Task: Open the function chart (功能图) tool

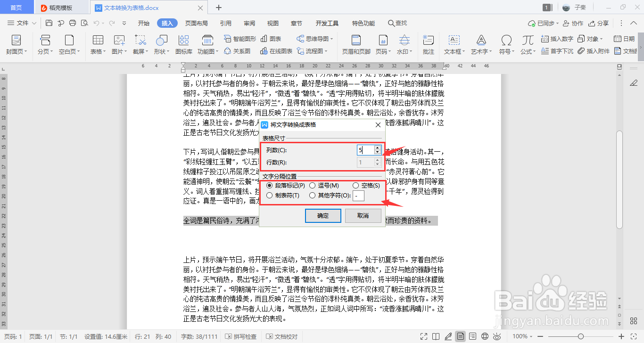Action: pyautogui.click(x=207, y=45)
